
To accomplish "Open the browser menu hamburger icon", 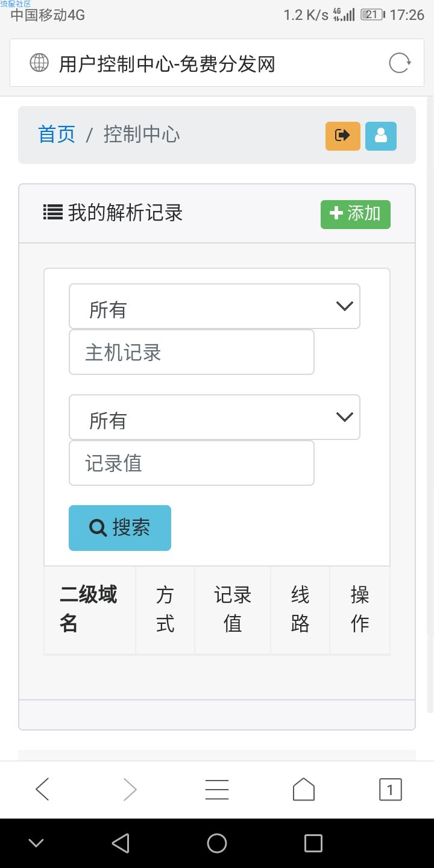I will click(x=217, y=790).
